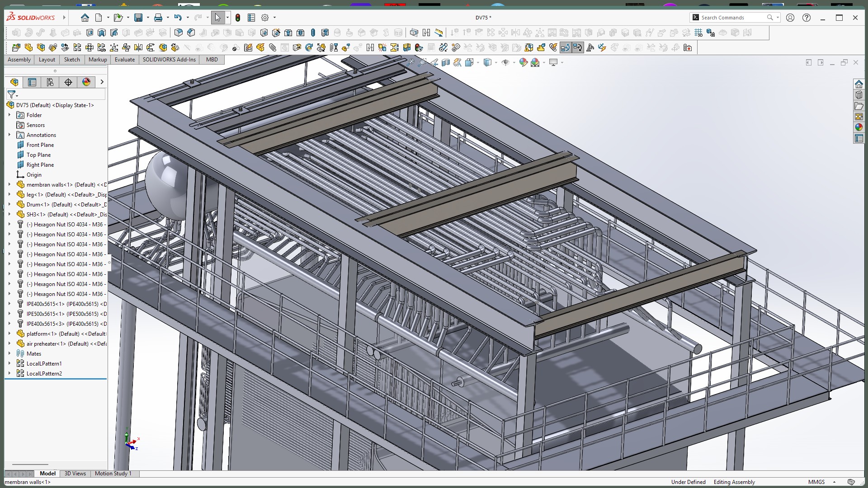Toggle the pressed update-holder toolbar button
Viewport: 868px width, 488px height.
[566, 47]
